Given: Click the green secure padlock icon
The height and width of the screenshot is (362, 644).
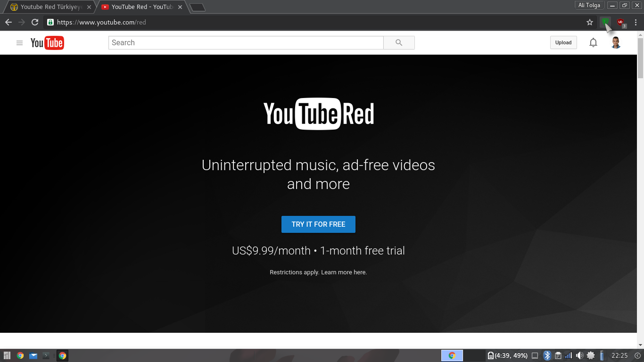Looking at the screenshot, I should point(50,22).
